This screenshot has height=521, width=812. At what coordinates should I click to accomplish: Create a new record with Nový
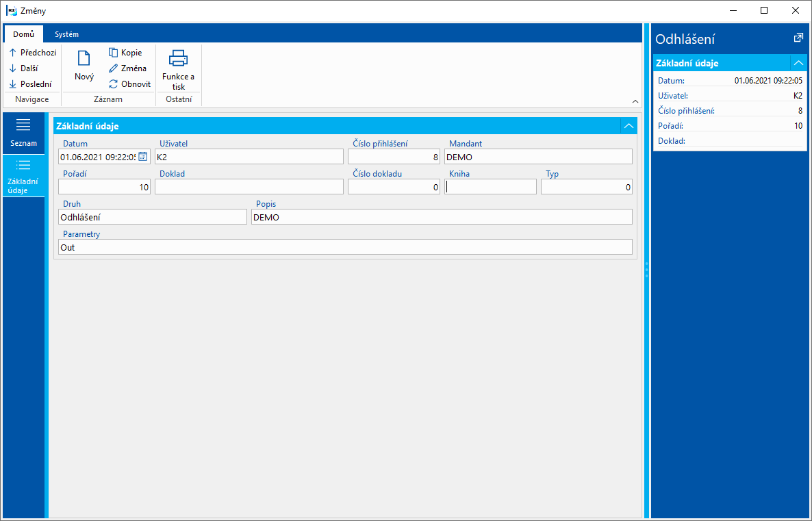pos(84,65)
